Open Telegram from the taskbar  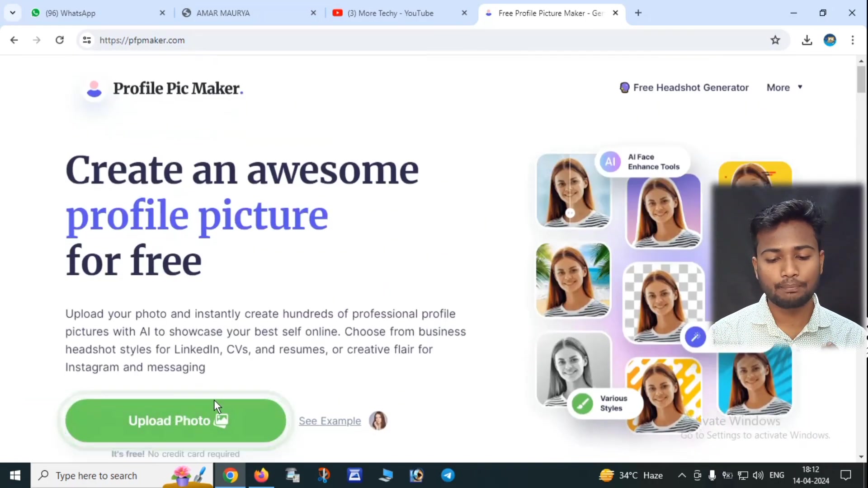pyautogui.click(x=448, y=475)
